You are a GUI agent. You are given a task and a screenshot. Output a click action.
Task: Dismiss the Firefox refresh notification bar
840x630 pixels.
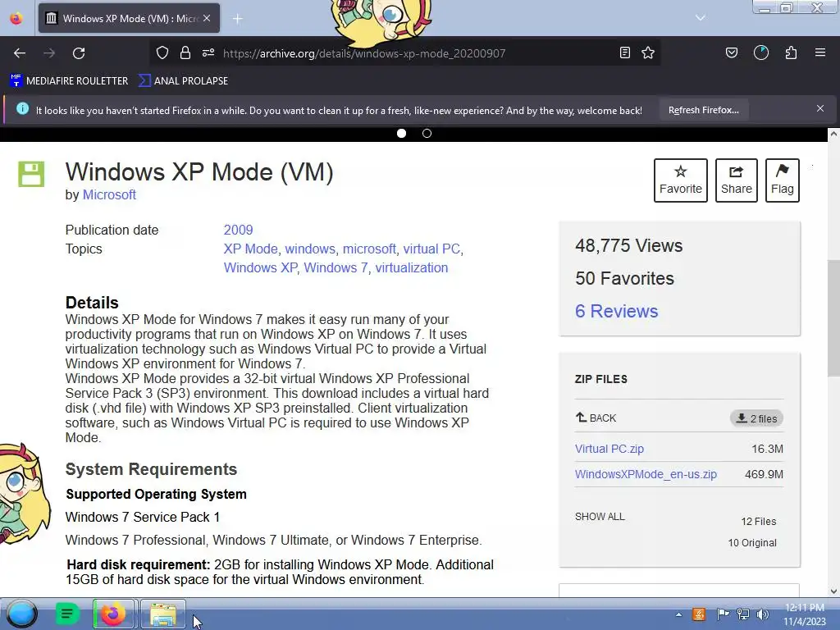pos(820,108)
